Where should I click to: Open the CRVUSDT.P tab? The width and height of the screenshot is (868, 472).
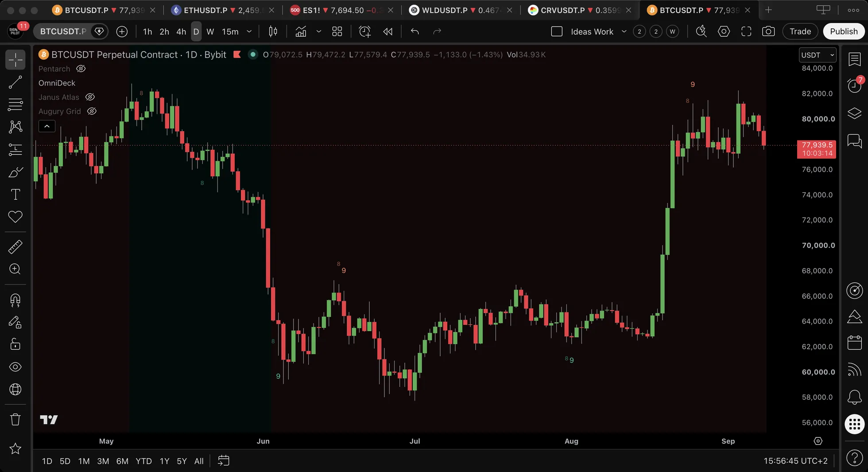(579, 10)
